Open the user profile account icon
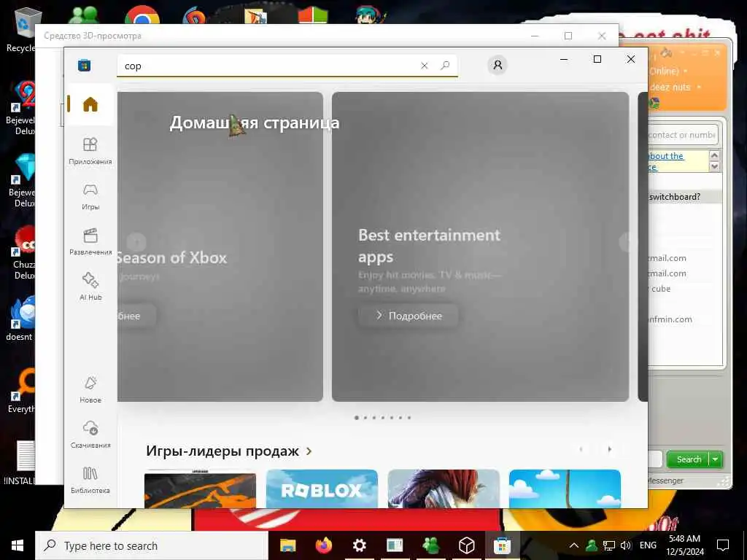The image size is (747, 560). pos(498,65)
